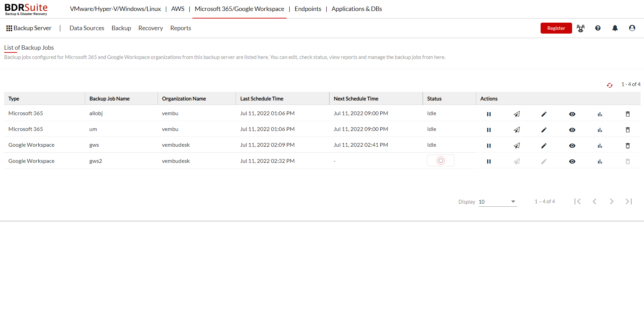This screenshot has width=644, height=314.
Task: Click 'Jul 11, 2022 02:32 PM' cell
Action: (x=267, y=161)
